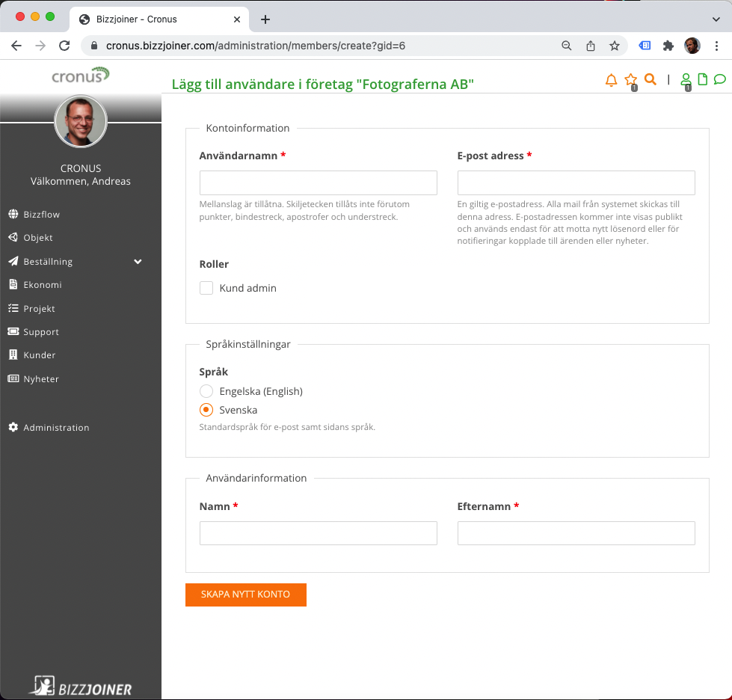Select Svenska as the language
Image resolution: width=732 pixels, height=700 pixels.
(206, 410)
